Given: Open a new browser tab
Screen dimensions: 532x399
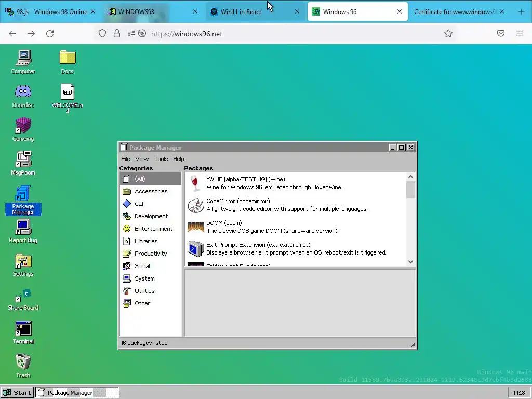Looking at the screenshot, I should pyautogui.click(x=522, y=11).
